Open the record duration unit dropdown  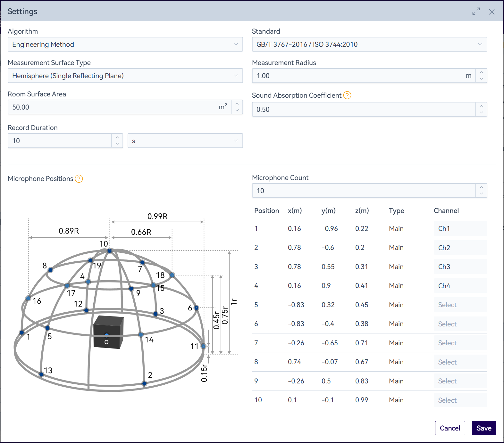185,141
